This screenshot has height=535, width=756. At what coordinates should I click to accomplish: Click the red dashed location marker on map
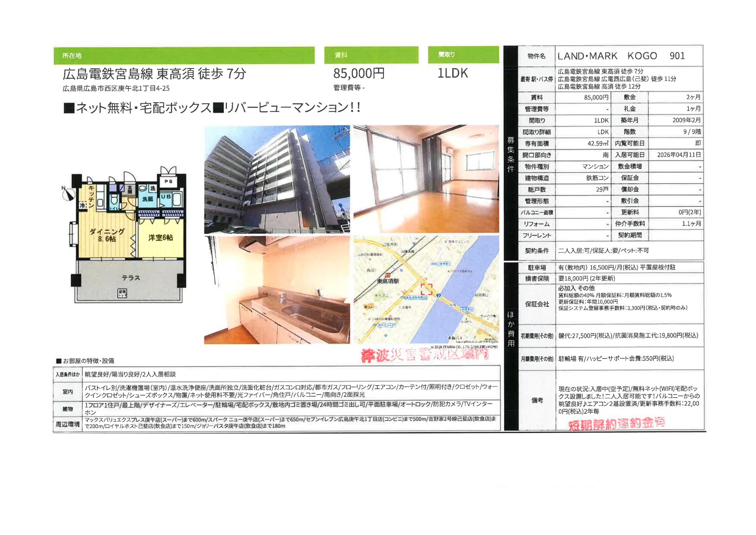[427, 289]
